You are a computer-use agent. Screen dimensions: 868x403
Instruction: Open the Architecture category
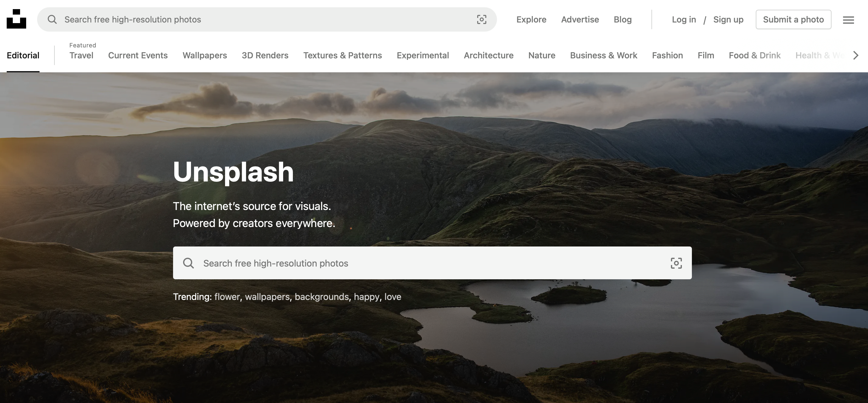point(488,55)
